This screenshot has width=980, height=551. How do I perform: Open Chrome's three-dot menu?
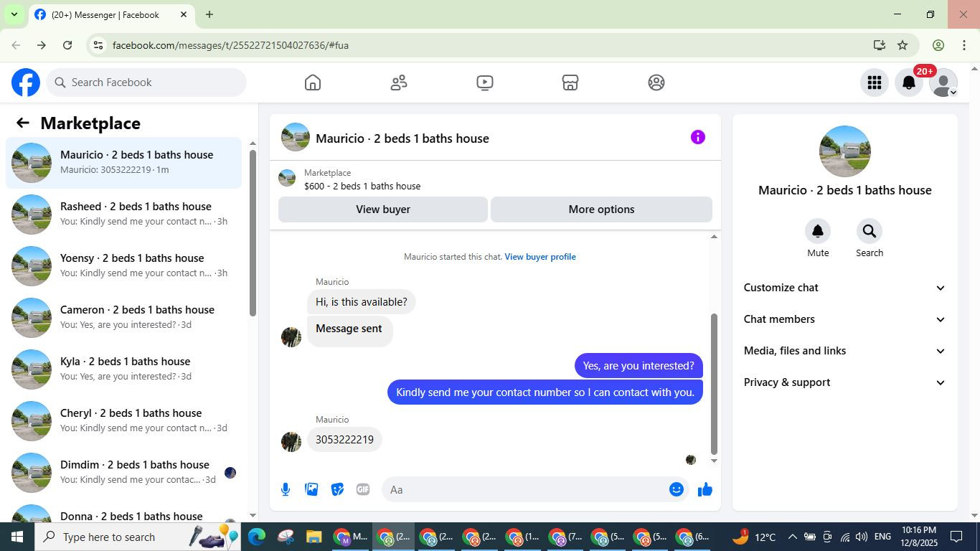coord(964,45)
